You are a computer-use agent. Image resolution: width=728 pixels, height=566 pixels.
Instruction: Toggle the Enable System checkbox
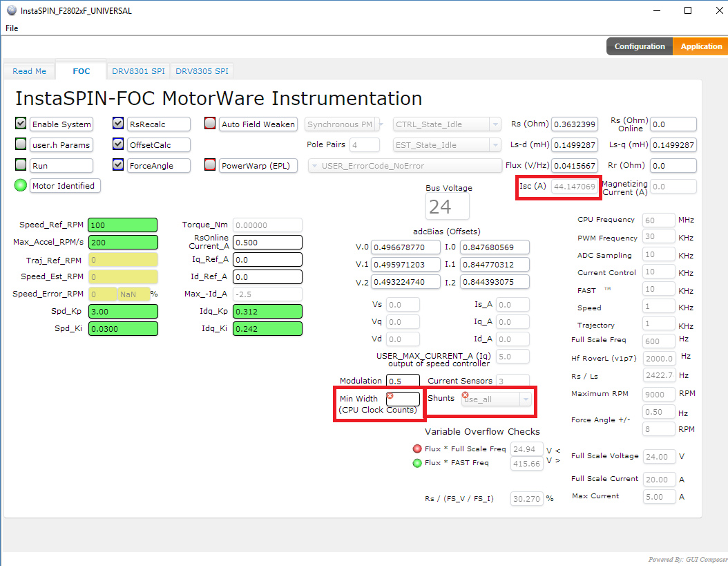(21, 123)
